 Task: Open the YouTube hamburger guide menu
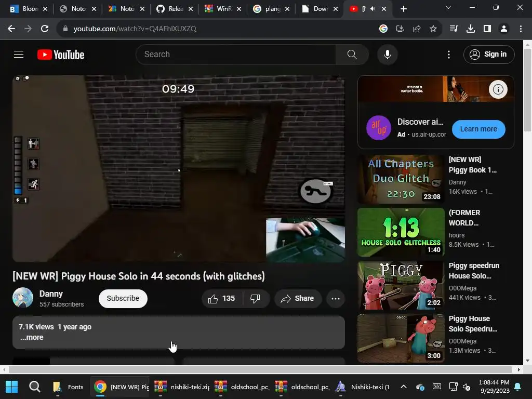click(19, 54)
